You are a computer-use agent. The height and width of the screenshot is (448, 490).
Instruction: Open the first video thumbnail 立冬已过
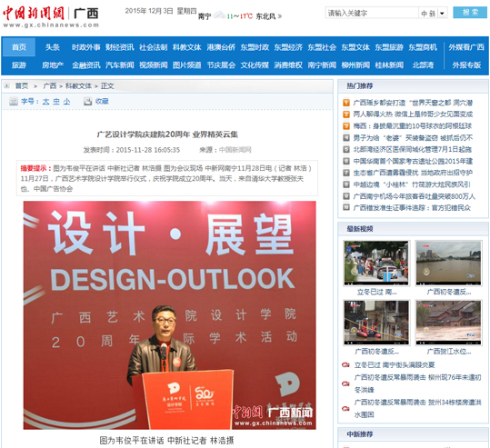[x=376, y=263]
